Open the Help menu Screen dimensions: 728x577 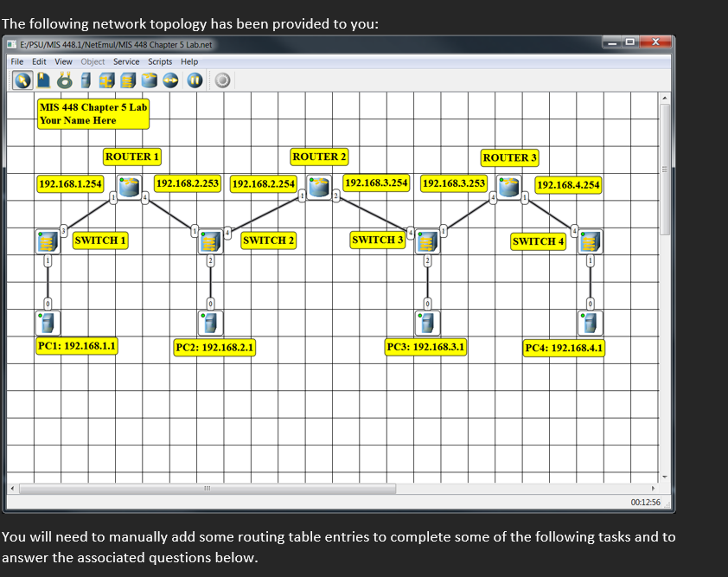coord(189,61)
